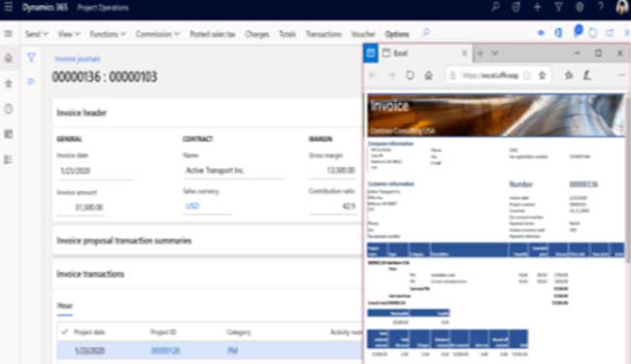Expand Invoice proposal transaction summaries section
The image size is (631, 364).
pyautogui.click(x=124, y=241)
